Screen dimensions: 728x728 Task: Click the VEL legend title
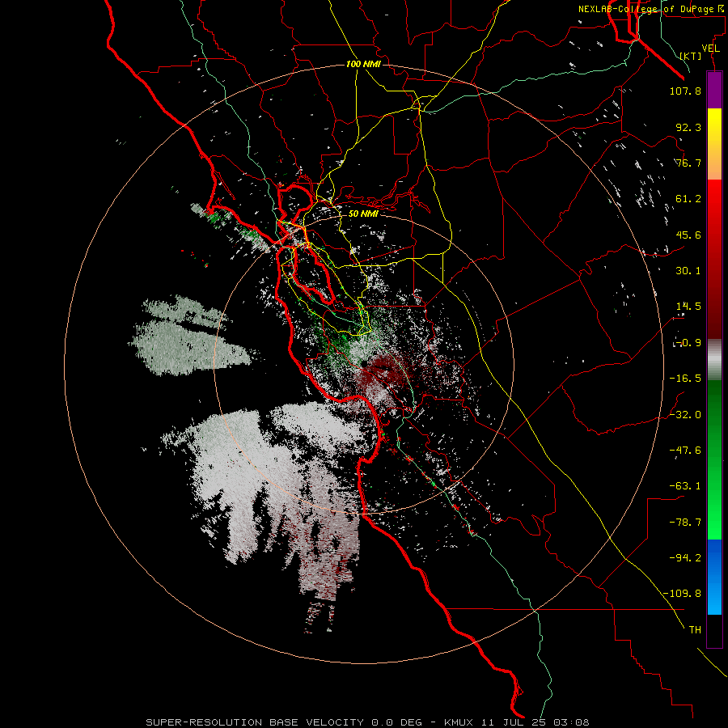710,49
